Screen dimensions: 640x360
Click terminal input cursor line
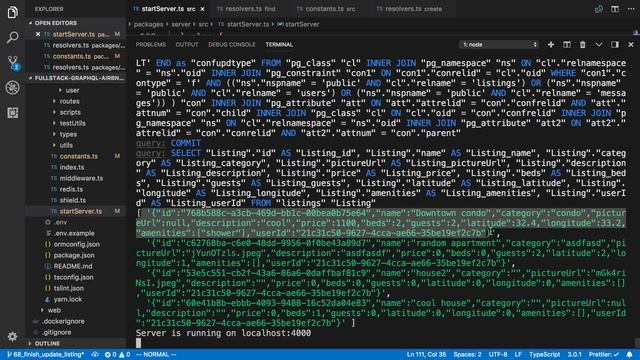[x=138, y=343]
